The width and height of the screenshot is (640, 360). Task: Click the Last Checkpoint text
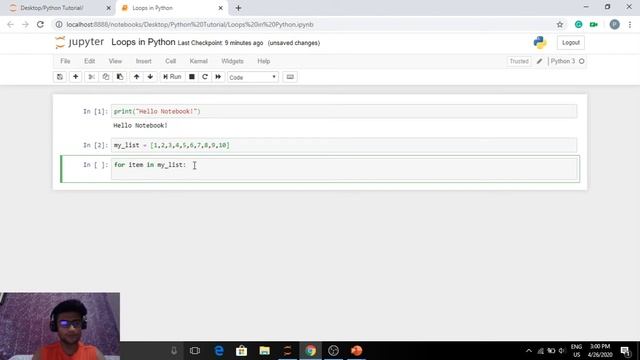pos(220,43)
